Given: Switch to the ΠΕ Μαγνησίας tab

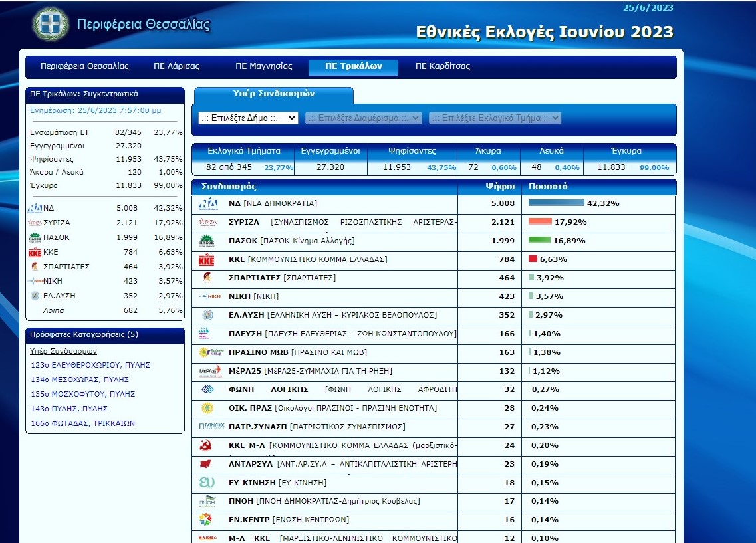Looking at the screenshot, I should pyautogui.click(x=264, y=66).
